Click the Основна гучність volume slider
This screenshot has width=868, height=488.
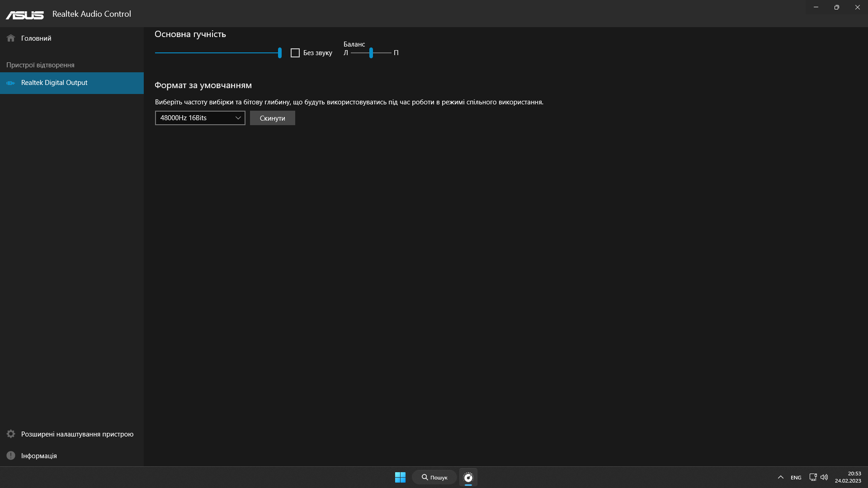[217, 53]
